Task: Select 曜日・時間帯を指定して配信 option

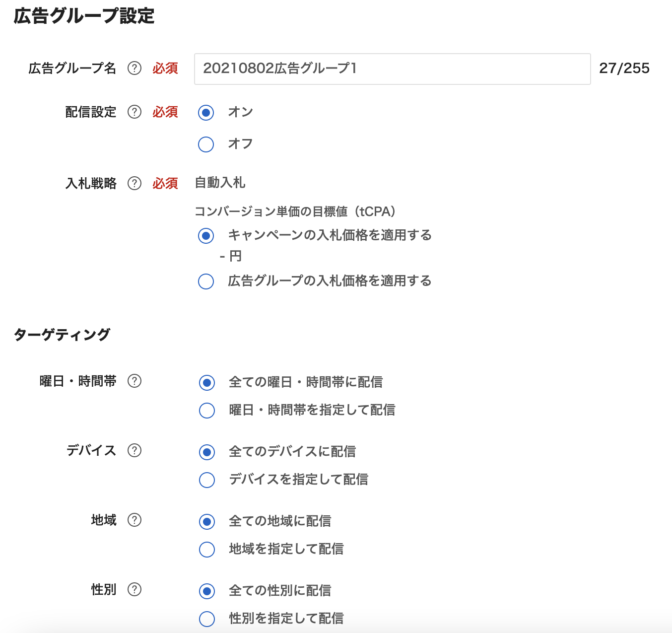Action: click(x=207, y=411)
